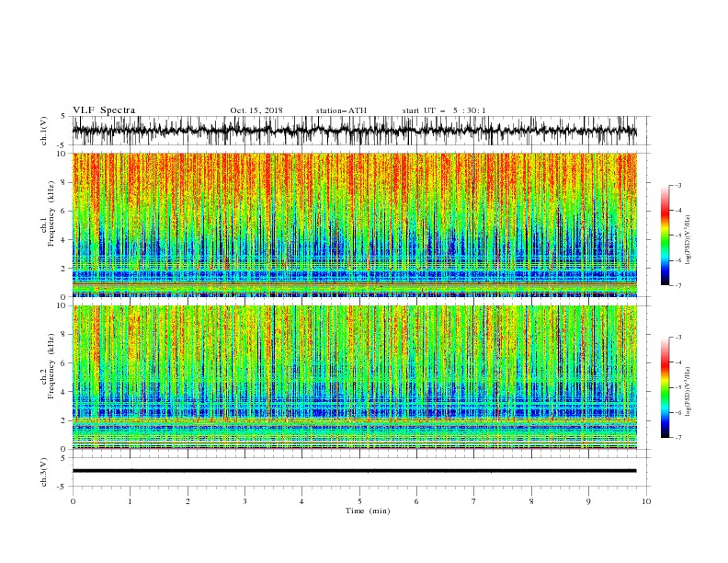Click the ch.2 spectrogram panel
The image size is (728, 563).
point(354,377)
